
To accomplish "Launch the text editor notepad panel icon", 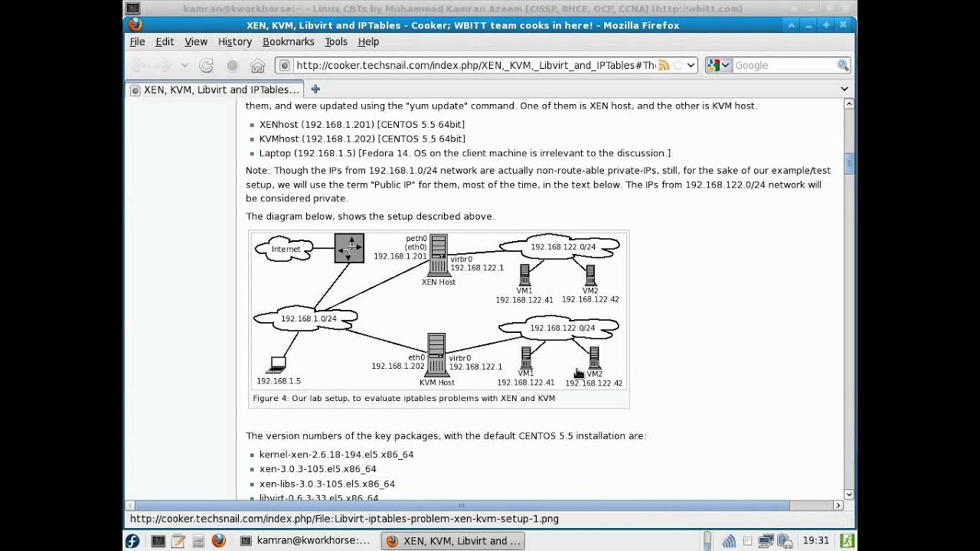I will [178, 541].
